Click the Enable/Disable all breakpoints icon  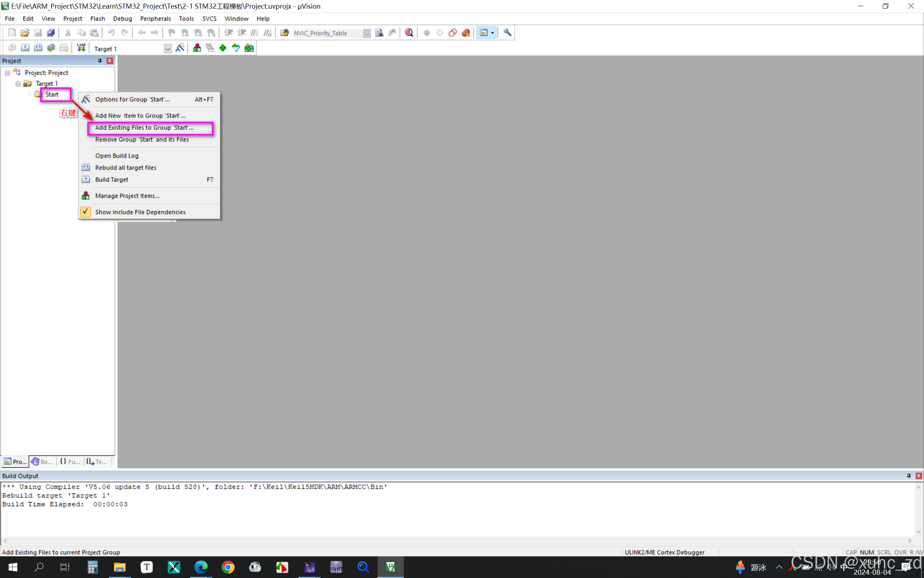click(453, 33)
